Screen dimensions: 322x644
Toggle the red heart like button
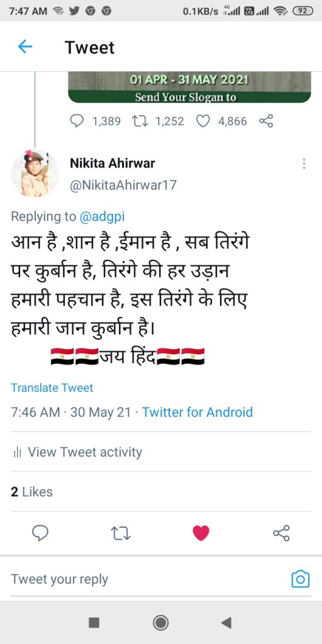[201, 533]
